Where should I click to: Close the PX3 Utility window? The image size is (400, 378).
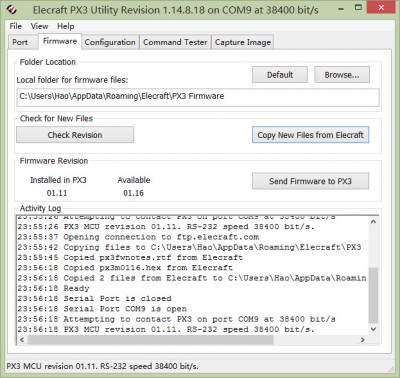(x=381, y=8)
